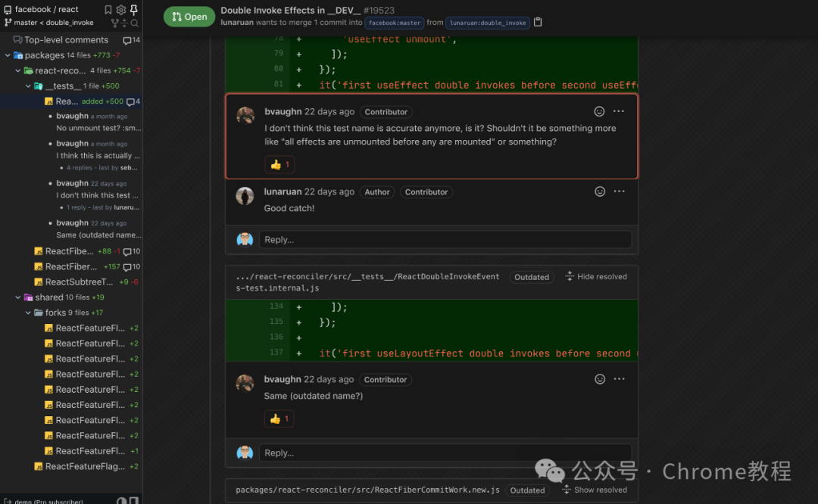
Task: Open sidebar search with the magnifier icon
Action: (x=135, y=23)
